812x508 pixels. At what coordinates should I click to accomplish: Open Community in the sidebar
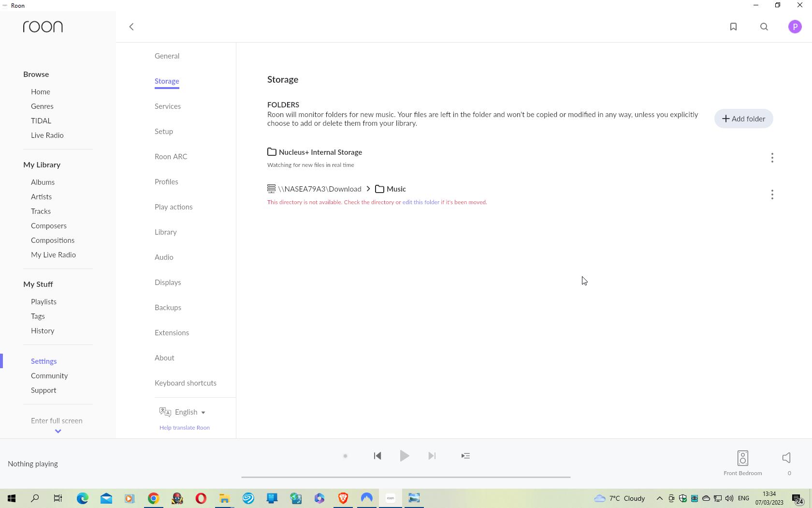49,376
